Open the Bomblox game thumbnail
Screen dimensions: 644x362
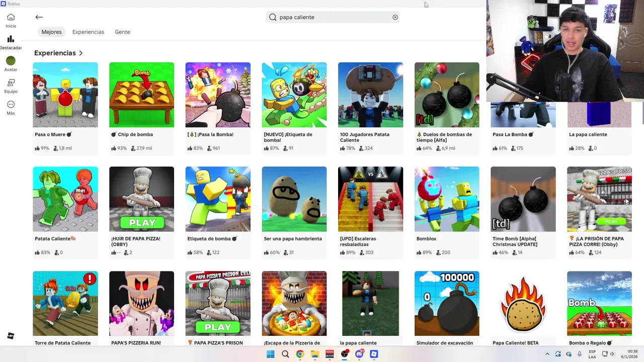(447, 199)
